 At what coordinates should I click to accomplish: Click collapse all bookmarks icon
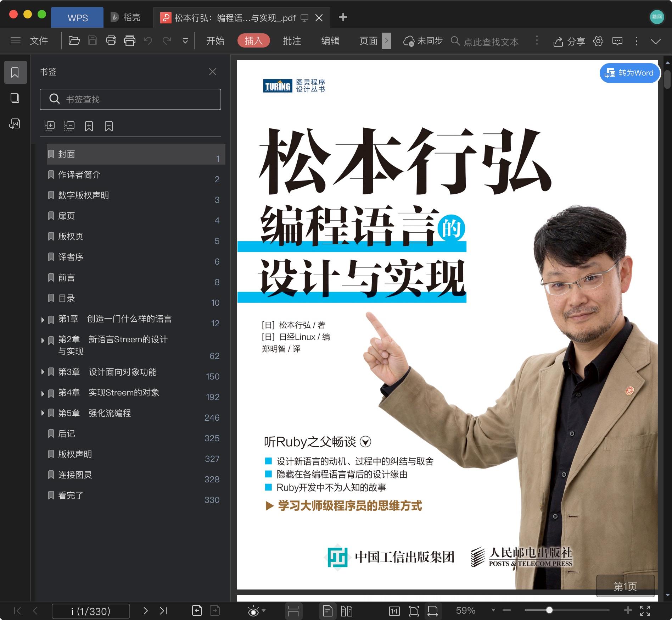(x=69, y=126)
